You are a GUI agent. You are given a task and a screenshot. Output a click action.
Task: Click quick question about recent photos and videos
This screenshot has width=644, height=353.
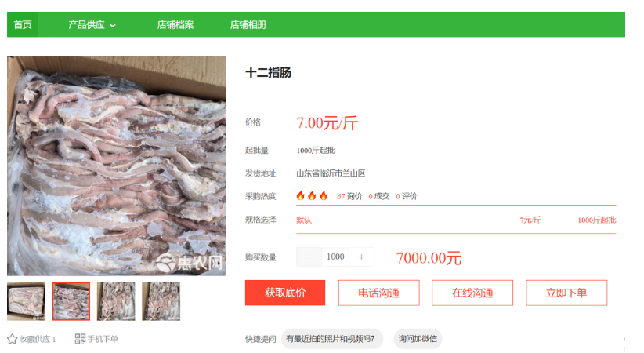click(332, 339)
